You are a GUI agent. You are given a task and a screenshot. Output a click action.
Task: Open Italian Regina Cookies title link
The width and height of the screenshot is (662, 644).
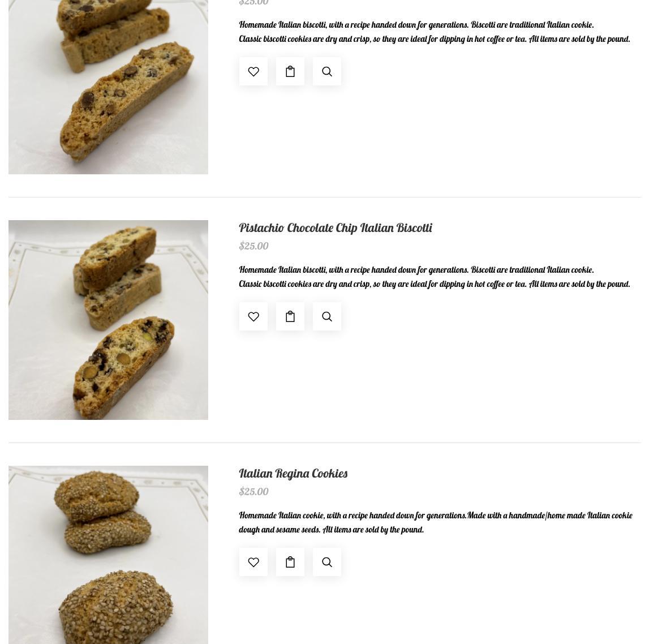(x=293, y=474)
